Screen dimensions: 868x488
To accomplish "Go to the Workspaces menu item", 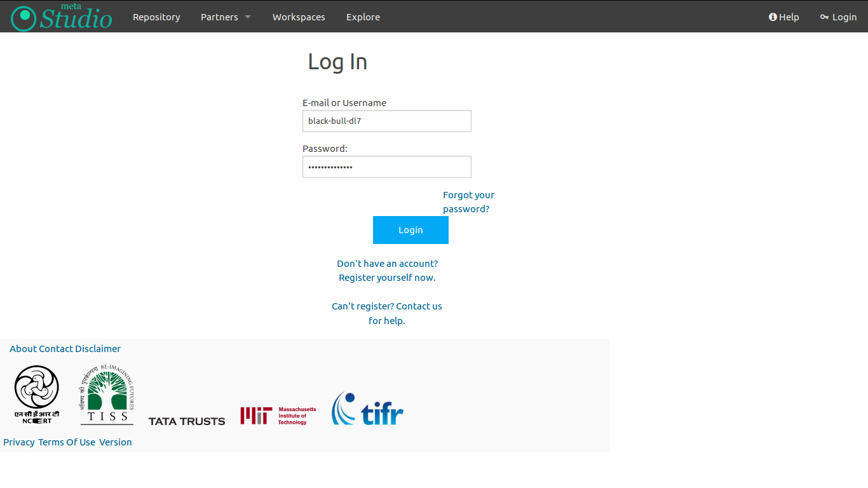I will pyautogui.click(x=299, y=17).
